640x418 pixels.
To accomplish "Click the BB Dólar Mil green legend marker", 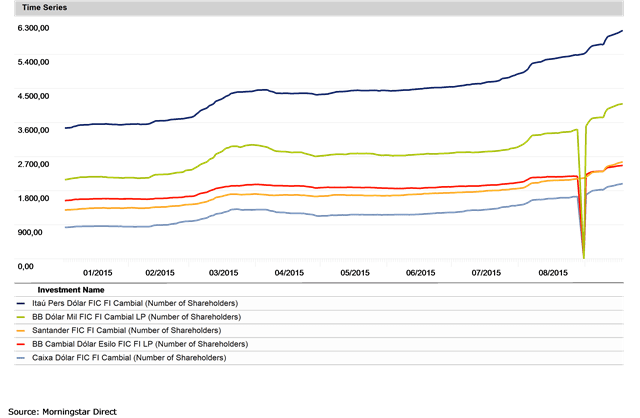I will [22, 315].
